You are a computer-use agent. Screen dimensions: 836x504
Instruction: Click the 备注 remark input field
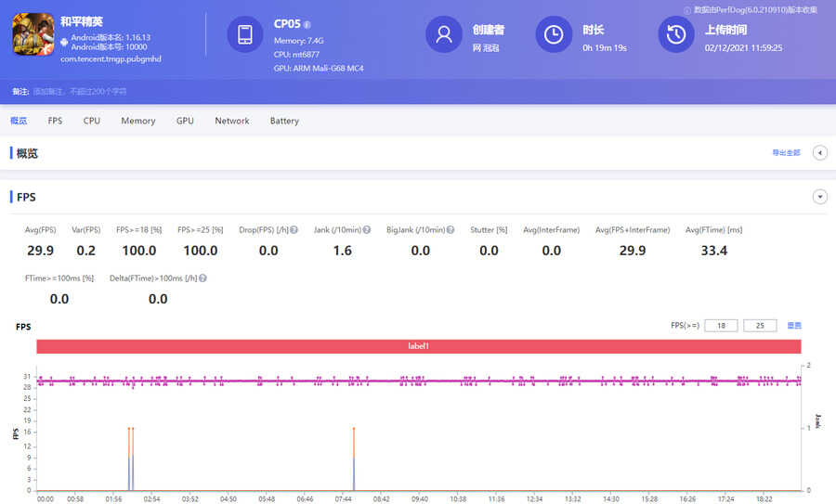[x=80, y=92]
